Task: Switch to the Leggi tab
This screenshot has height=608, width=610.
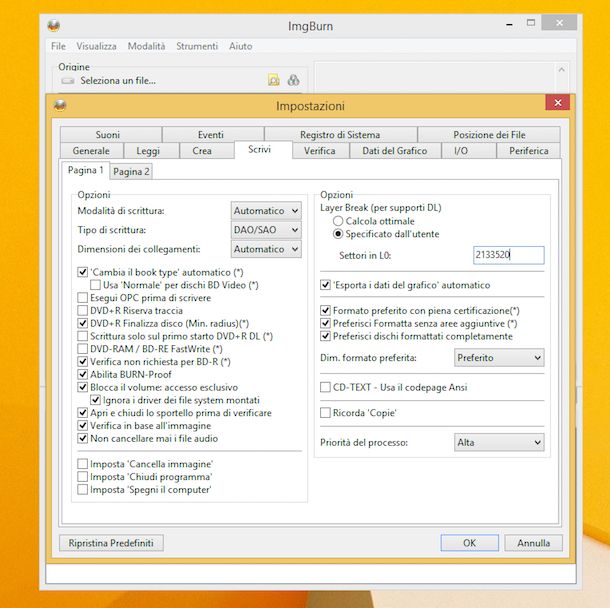Action: 151,151
